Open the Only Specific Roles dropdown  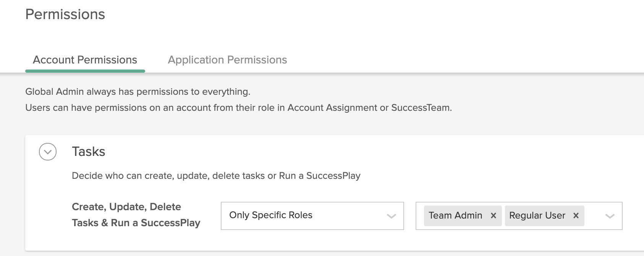(x=312, y=215)
